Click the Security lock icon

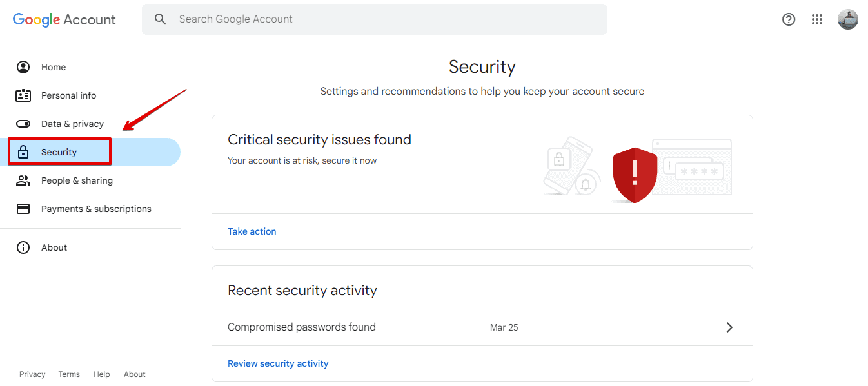pos(23,152)
